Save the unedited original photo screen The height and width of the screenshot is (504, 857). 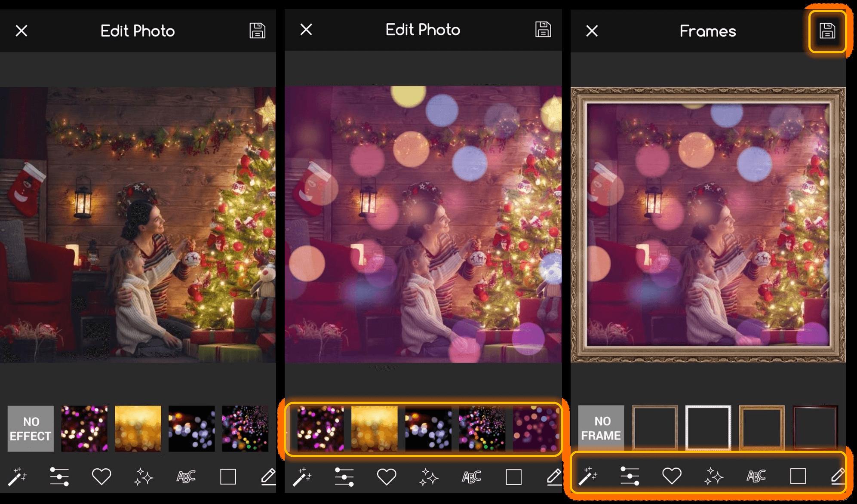tap(257, 31)
